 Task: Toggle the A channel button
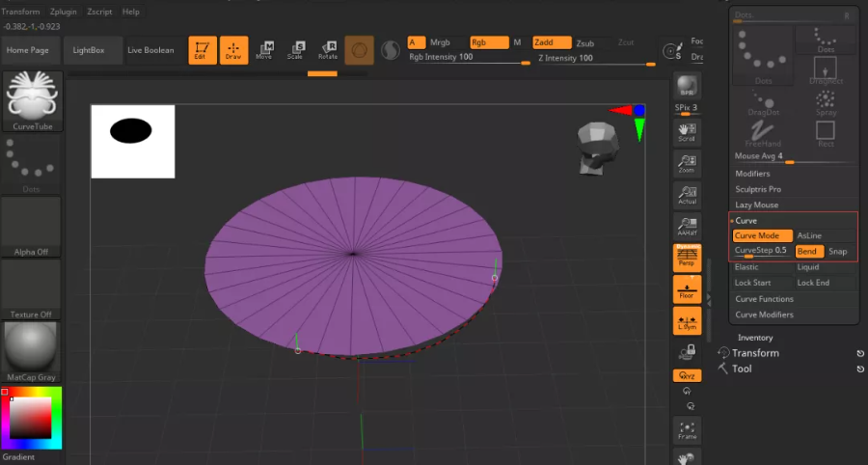point(417,42)
